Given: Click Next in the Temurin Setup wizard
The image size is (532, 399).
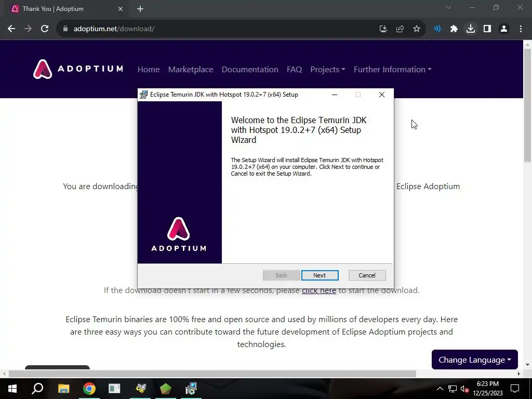Looking at the screenshot, I should pyautogui.click(x=320, y=275).
